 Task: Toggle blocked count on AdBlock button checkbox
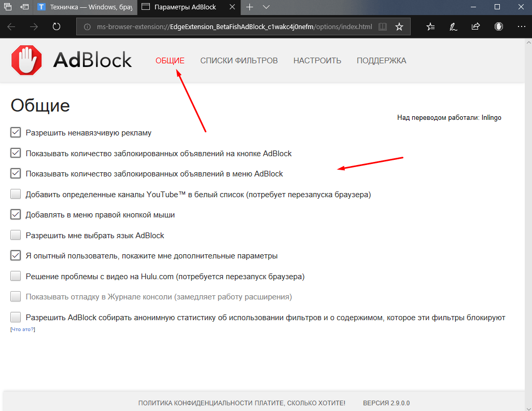click(16, 153)
